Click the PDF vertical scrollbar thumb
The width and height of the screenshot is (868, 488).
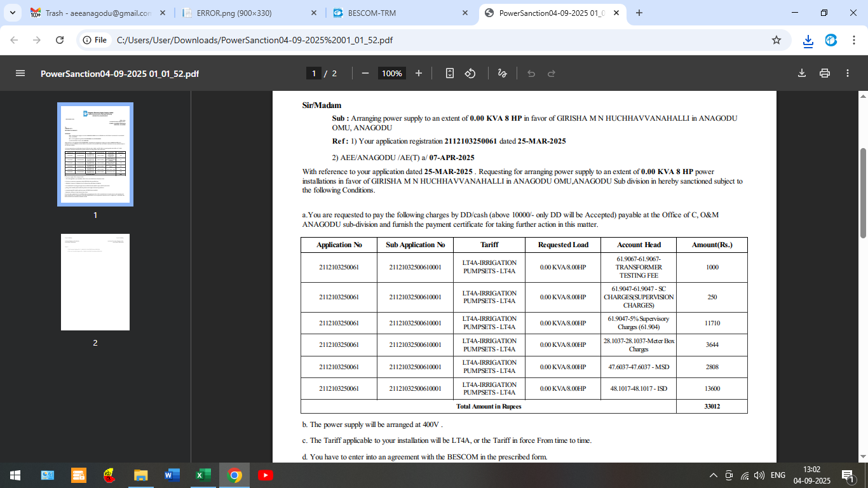(863, 193)
